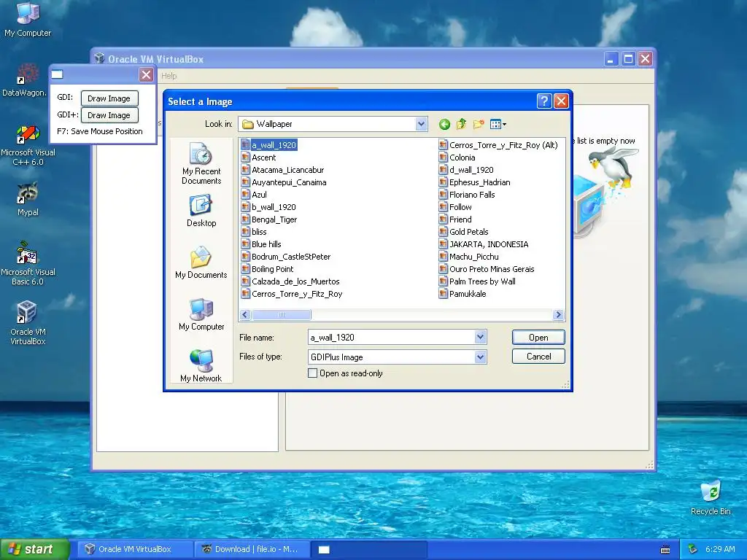The image size is (747, 560).
Task: Switch to Oracle VM VirtualBox taskbar button
Action: point(135,549)
